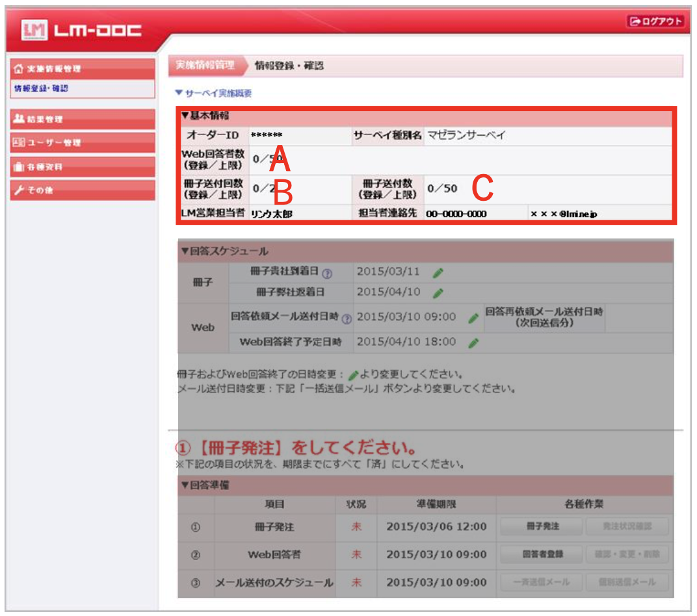Edit the 冊子貴社到着日 date with pencil icon
Viewport: 697px width, 616px height.
tap(438, 272)
